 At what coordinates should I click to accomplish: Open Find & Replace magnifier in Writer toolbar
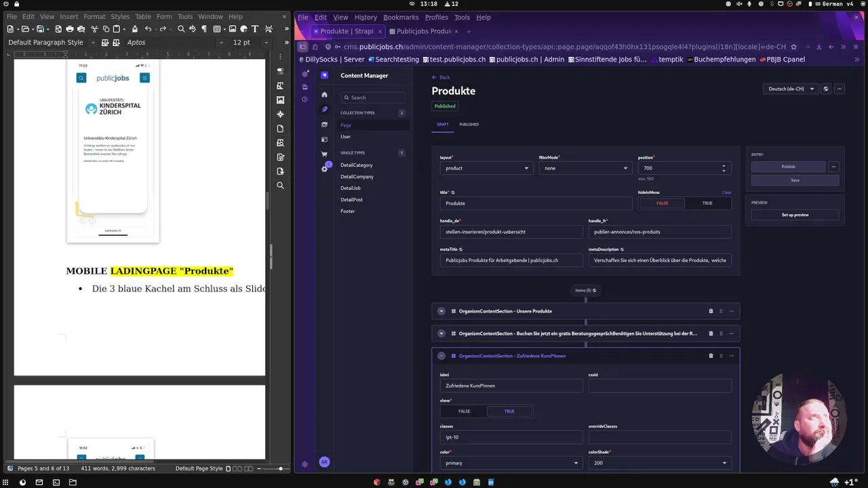[181, 29]
